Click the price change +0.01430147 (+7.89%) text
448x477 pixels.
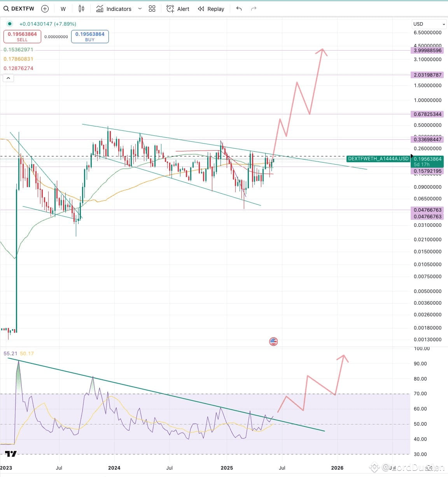(x=48, y=24)
